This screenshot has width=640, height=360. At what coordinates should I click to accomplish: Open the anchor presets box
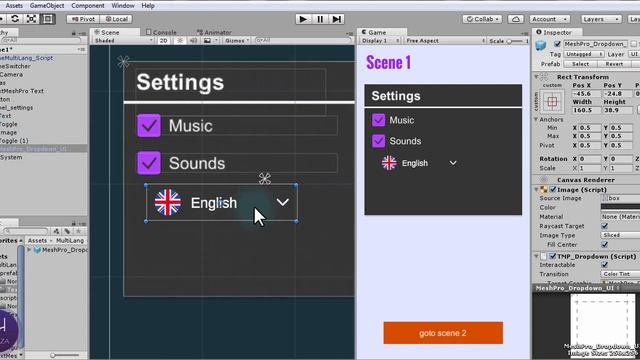[x=552, y=101]
